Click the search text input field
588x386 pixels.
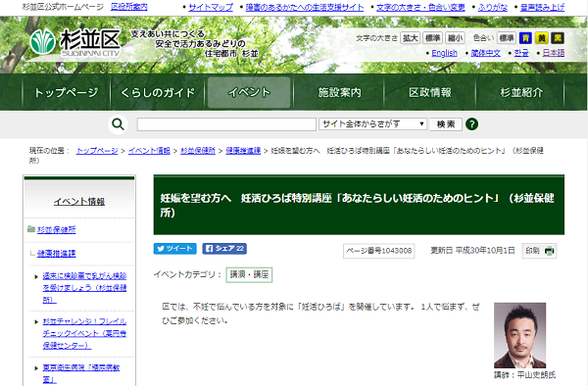[x=226, y=124]
